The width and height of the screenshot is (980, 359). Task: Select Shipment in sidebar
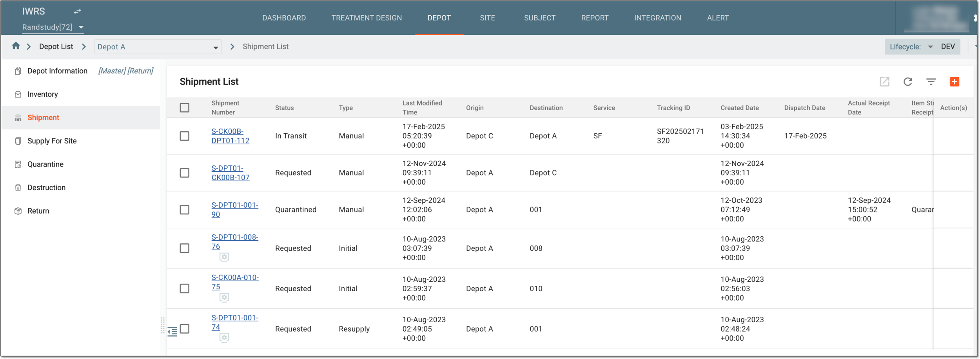[x=43, y=118]
